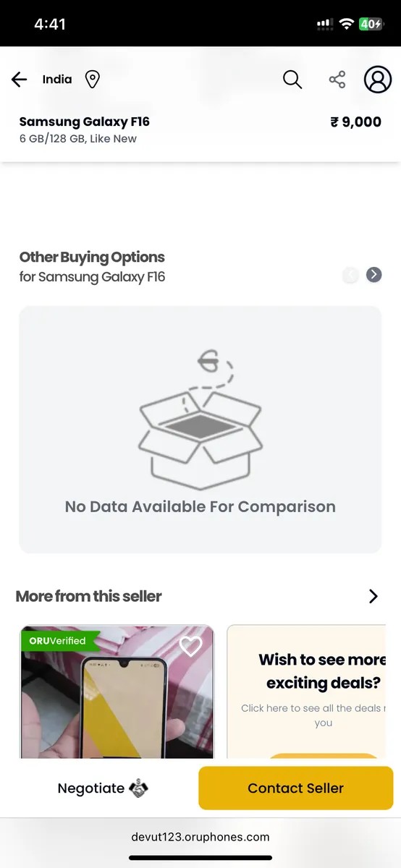Image resolution: width=401 pixels, height=868 pixels.
Task: Favorite the listing with heart icon
Action: 190,646
